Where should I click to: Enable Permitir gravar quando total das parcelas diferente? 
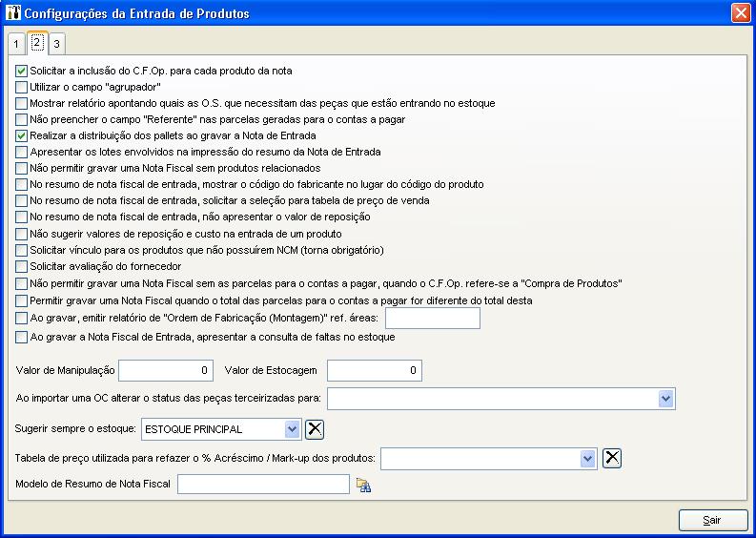(x=21, y=301)
